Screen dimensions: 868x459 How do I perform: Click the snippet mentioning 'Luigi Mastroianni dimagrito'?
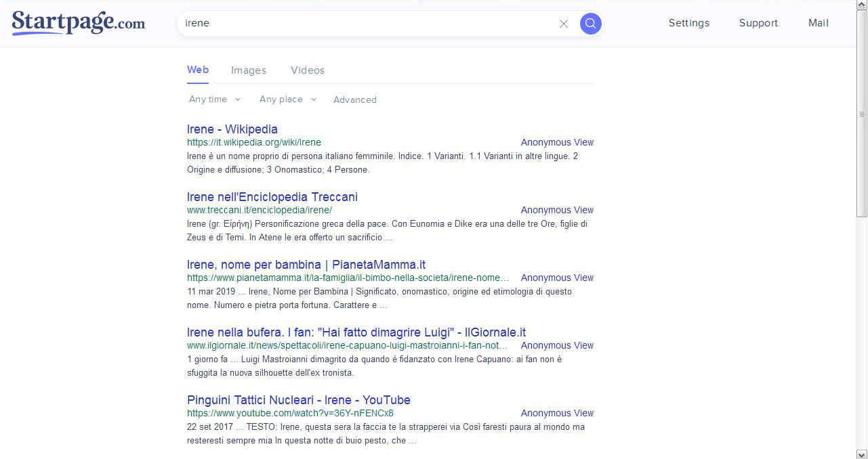point(375,366)
